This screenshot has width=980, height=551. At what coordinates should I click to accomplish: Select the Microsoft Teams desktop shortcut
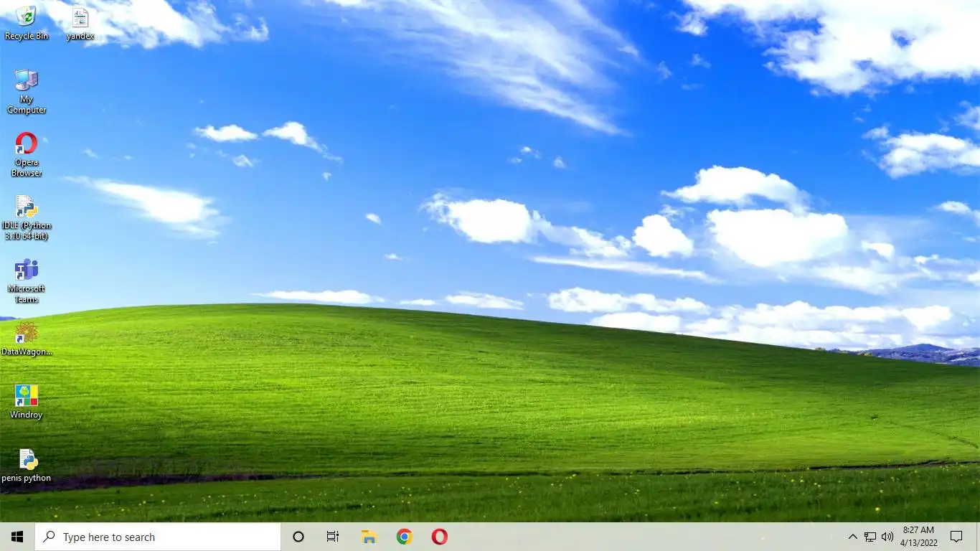point(27,281)
